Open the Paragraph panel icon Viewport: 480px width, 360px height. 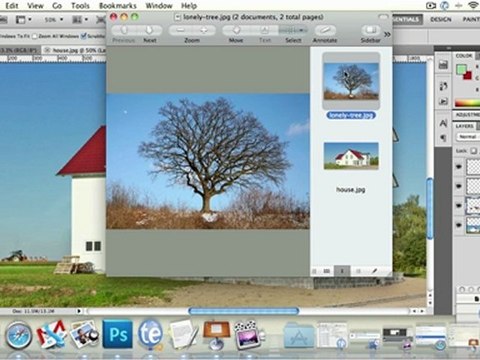443,138
